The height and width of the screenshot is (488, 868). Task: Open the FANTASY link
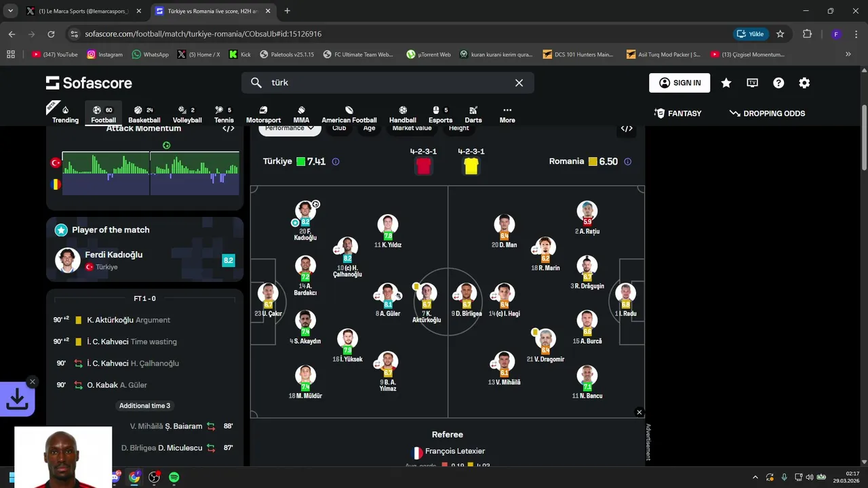pyautogui.click(x=677, y=113)
